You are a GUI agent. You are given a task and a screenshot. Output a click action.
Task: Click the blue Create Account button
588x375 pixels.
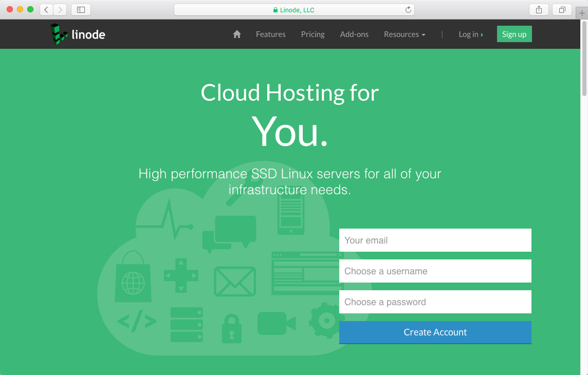coord(435,332)
